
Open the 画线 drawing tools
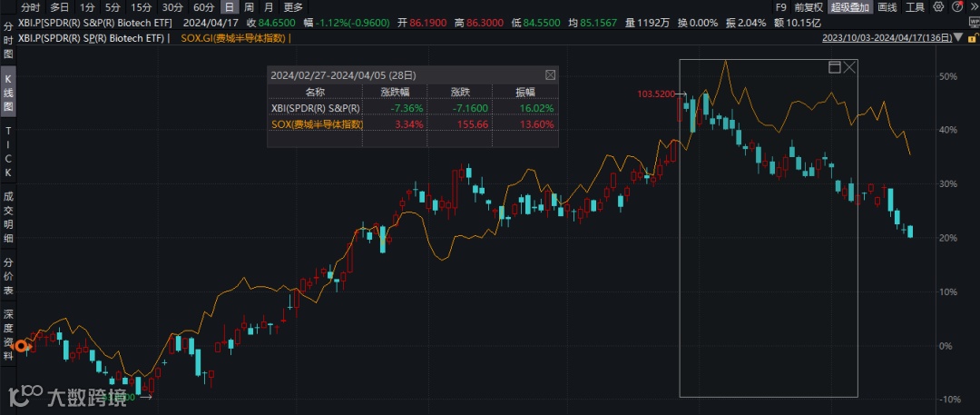click(887, 7)
